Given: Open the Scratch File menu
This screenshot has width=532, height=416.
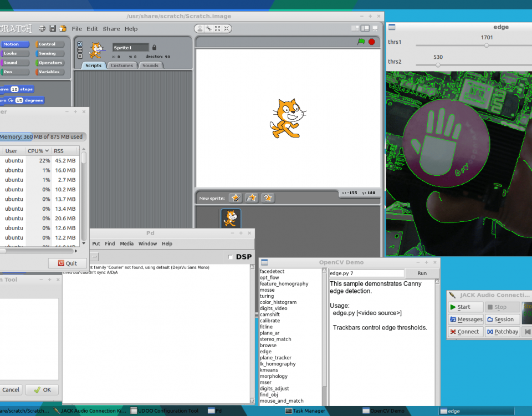Looking at the screenshot, I should click(76, 29).
